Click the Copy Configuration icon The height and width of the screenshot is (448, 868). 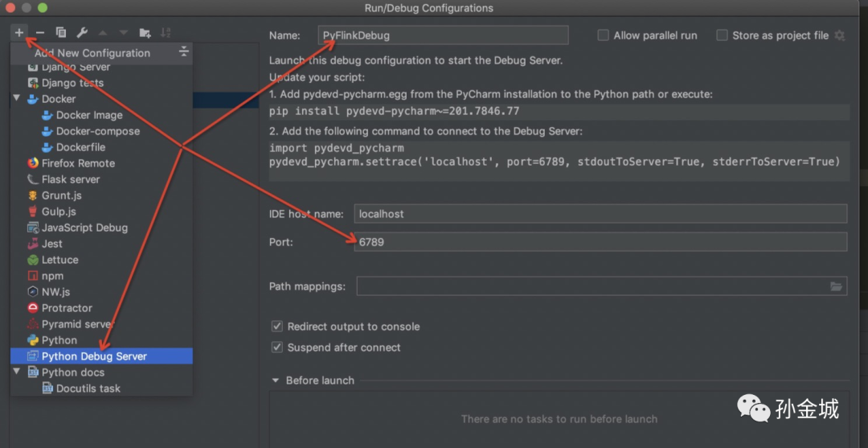[61, 33]
